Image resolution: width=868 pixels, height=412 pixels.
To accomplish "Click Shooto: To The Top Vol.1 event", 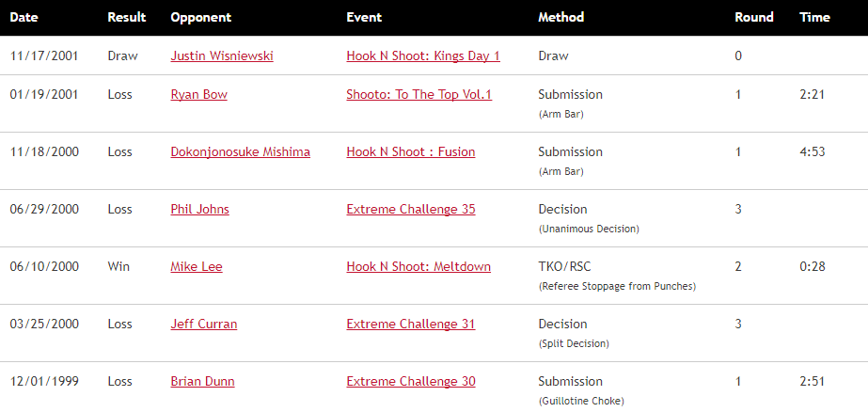I will pos(418,94).
